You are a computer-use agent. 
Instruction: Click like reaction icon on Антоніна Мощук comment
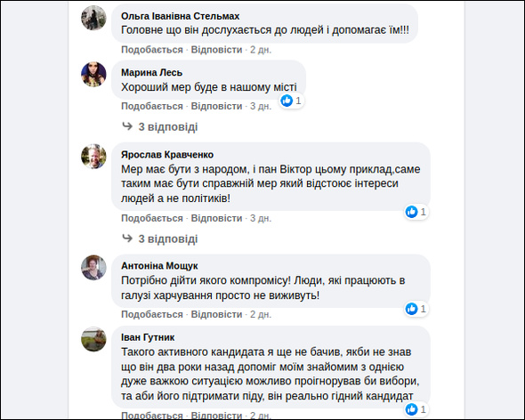point(411,309)
